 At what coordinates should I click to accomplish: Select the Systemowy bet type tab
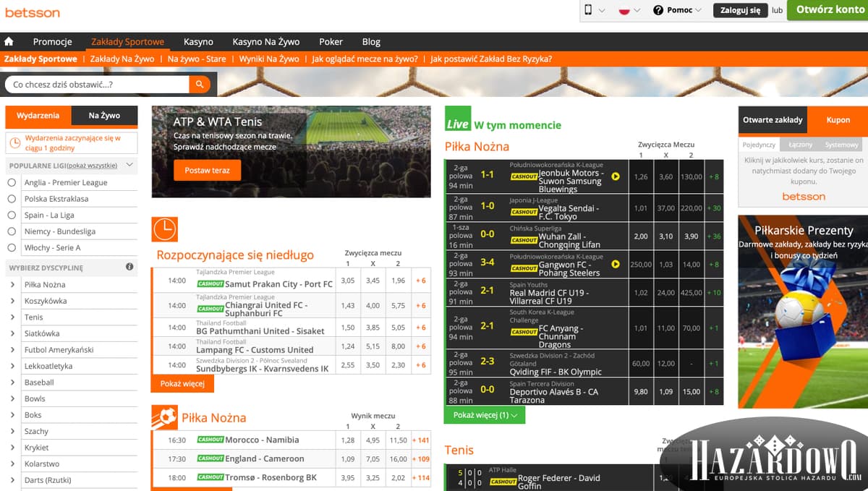pos(841,145)
